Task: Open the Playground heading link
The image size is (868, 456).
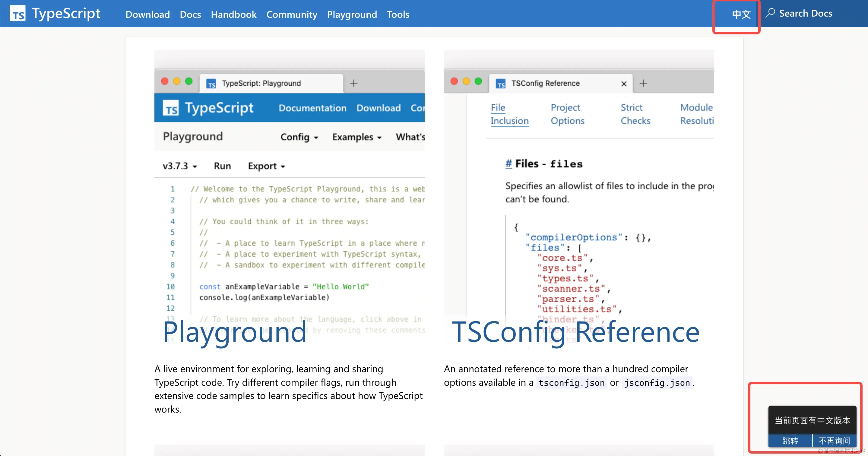Action: [235, 332]
